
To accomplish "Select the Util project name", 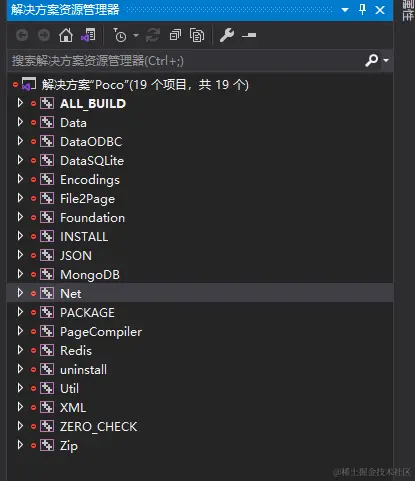I will 70,388.
